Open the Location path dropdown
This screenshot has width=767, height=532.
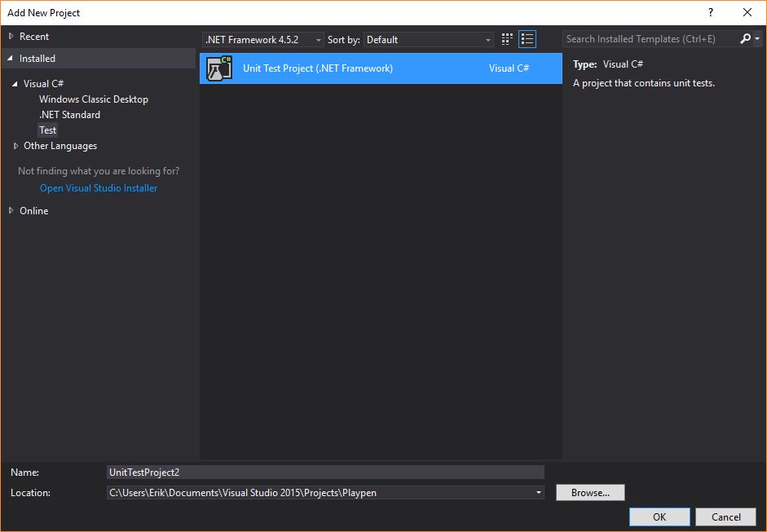tap(538, 492)
